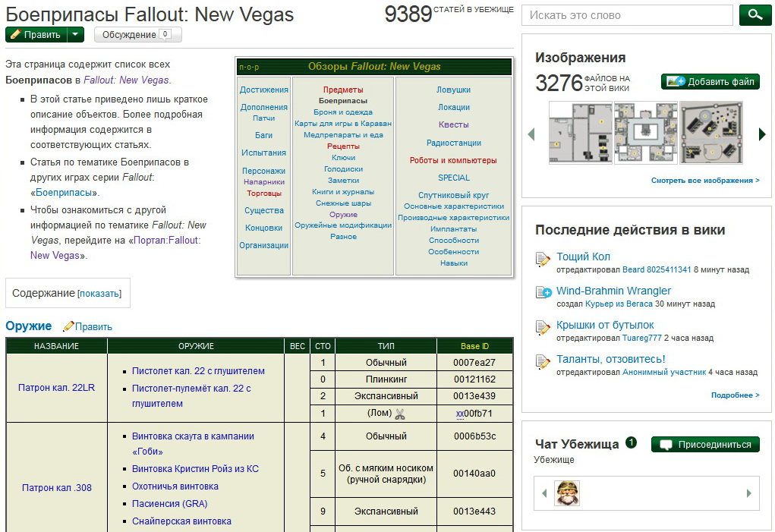Screen dimensions: 775x532
Task: Open the п-о-р navbox links
Action: [x=249, y=68]
